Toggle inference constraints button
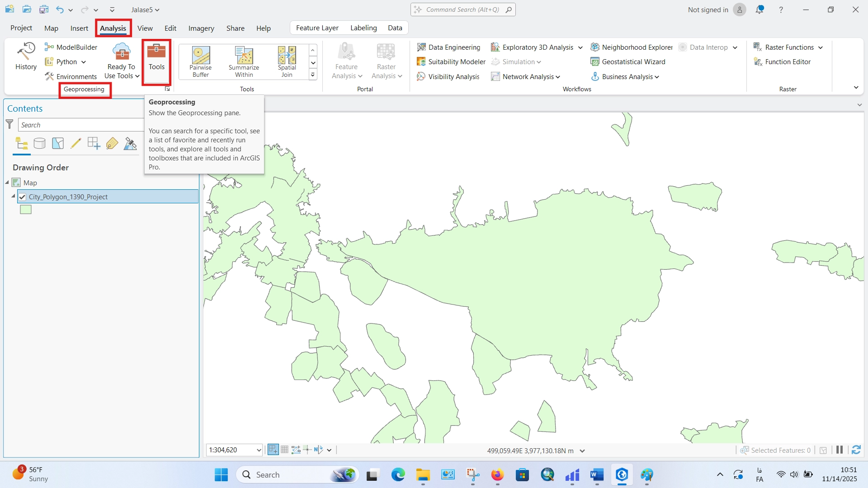The height and width of the screenshot is (488, 868). (307, 450)
